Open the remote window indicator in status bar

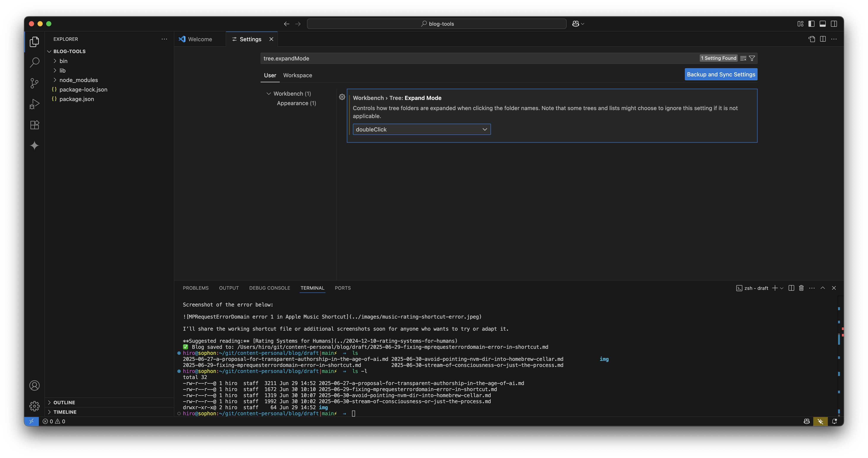click(x=31, y=421)
